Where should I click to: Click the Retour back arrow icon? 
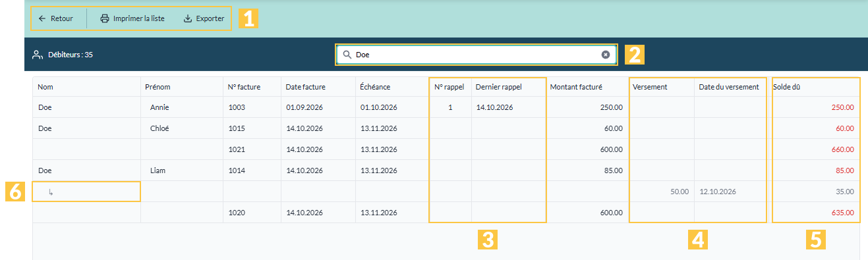click(x=42, y=18)
